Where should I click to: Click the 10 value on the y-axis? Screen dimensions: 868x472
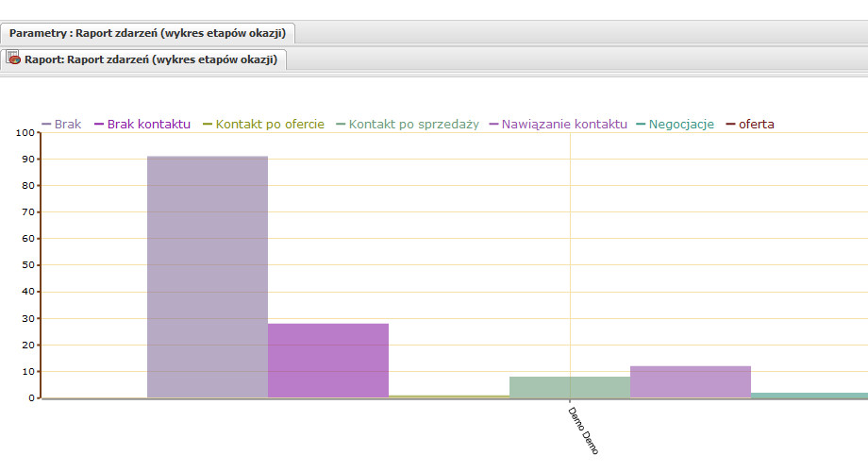click(28, 371)
